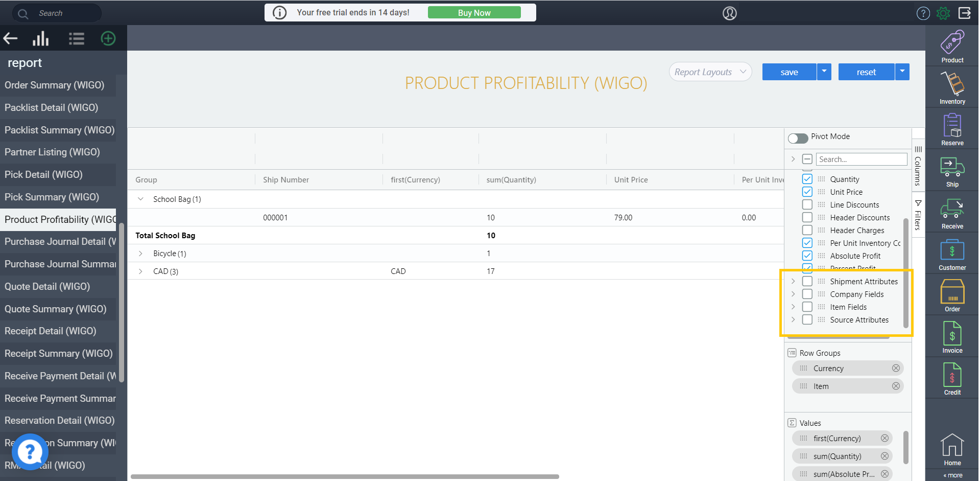This screenshot has width=980, height=481.
Task: Expand Shipment Attributes column group
Action: pyautogui.click(x=793, y=281)
